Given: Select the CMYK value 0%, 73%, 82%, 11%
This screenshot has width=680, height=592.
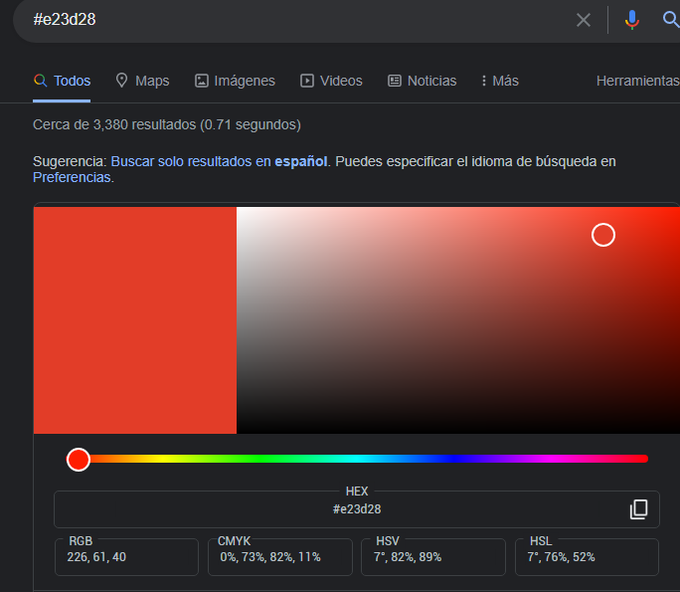Looking at the screenshot, I should pyautogui.click(x=280, y=557).
